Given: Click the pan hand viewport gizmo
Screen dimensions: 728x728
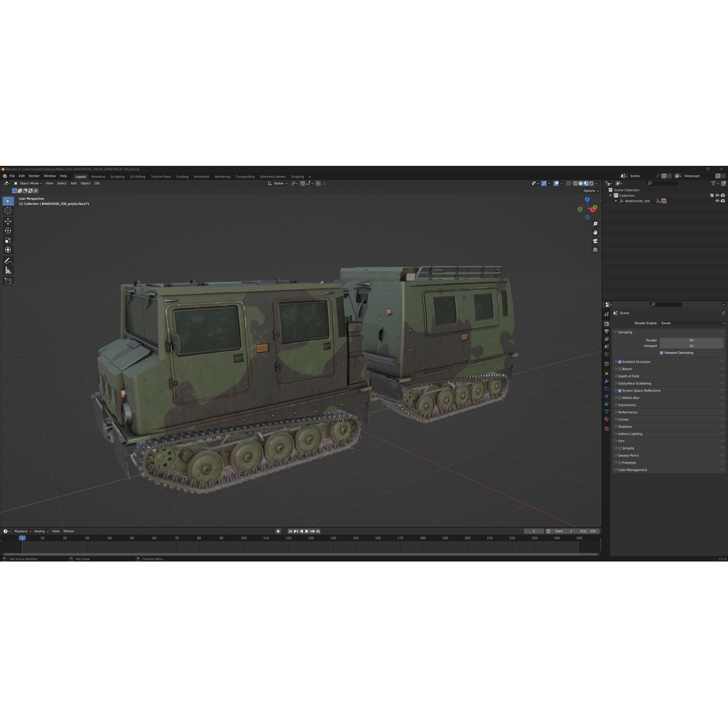Looking at the screenshot, I should point(595,233).
